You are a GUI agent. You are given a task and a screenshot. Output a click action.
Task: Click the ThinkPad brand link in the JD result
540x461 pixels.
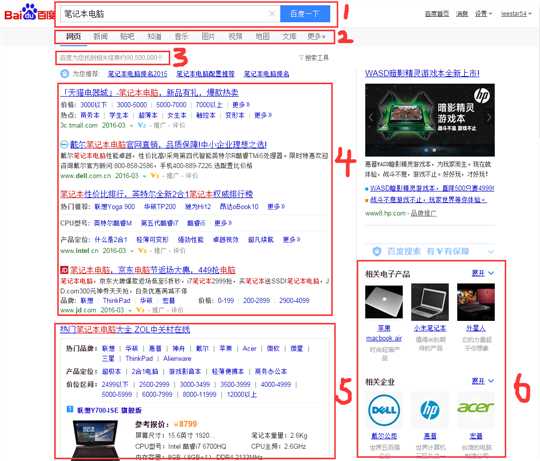tap(116, 301)
